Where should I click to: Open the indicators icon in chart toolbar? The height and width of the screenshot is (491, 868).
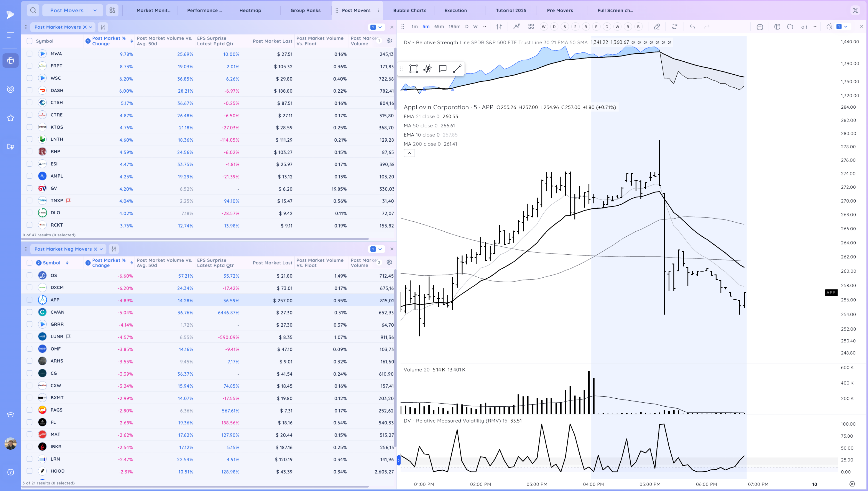coord(516,27)
